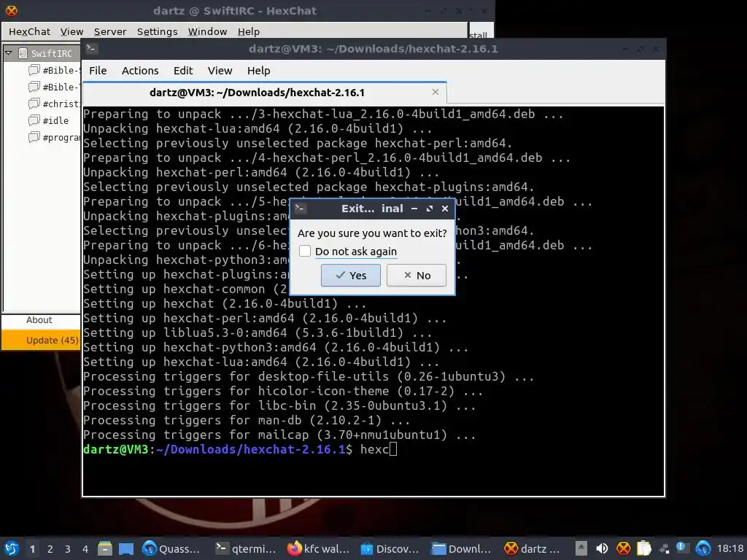
Task: Switch to Discover taskbar entry
Action: click(x=391, y=548)
